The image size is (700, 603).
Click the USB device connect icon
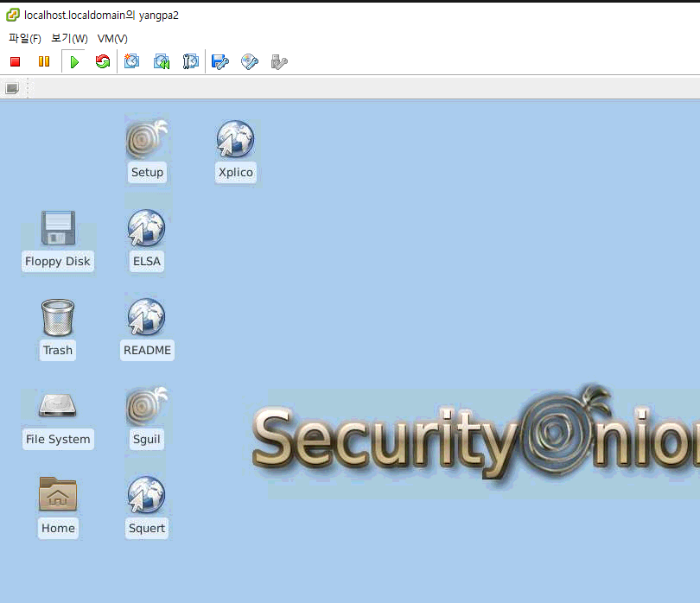pyautogui.click(x=279, y=62)
